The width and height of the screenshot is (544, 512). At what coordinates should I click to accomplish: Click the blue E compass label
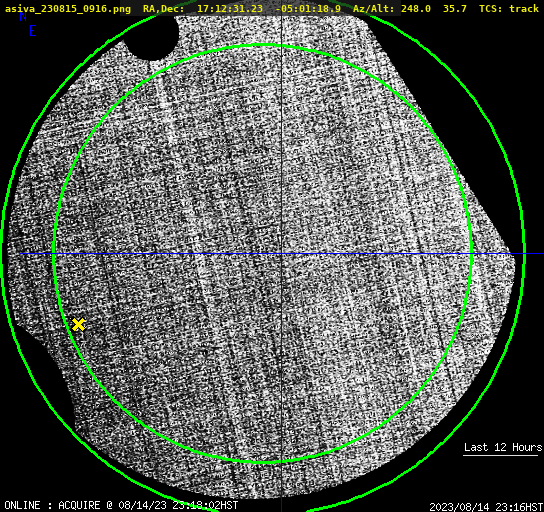click(x=33, y=31)
